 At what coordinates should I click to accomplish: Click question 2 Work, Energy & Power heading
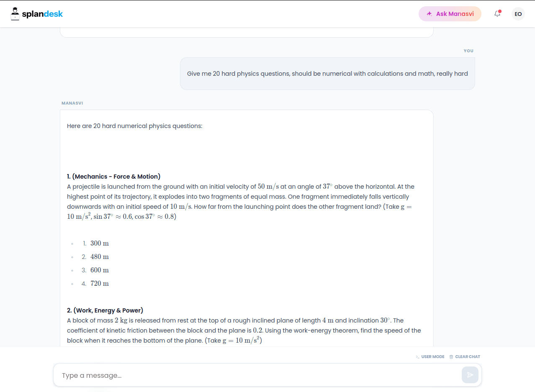tap(105, 310)
